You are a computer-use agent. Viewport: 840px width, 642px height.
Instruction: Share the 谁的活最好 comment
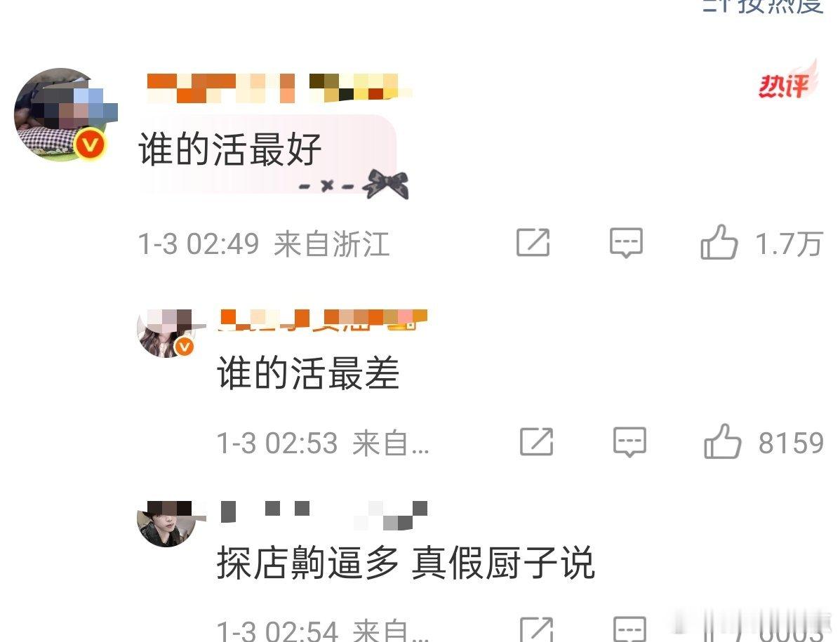click(x=533, y=243)
